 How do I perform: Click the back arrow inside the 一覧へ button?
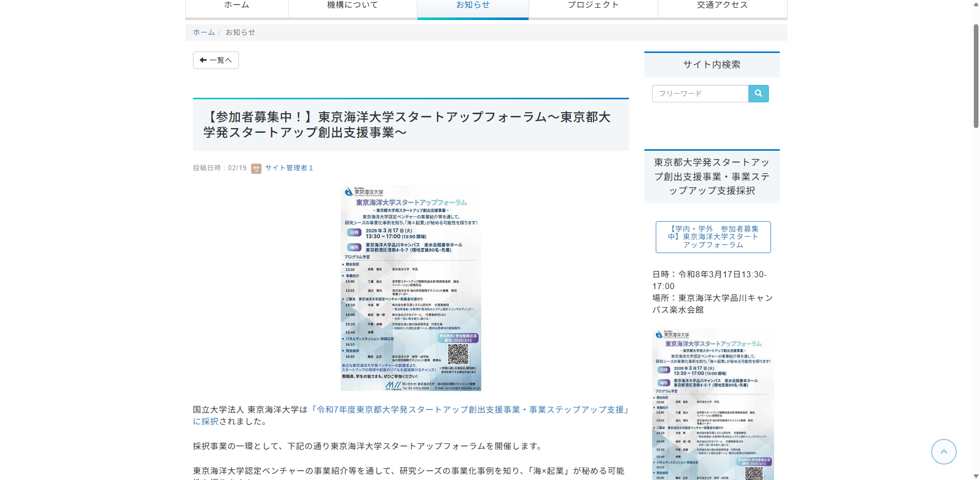204,60
